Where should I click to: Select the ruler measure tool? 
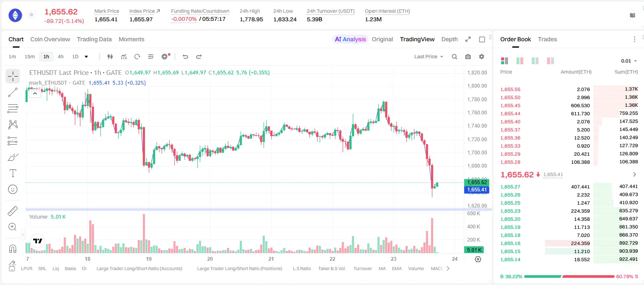(13, 211)
